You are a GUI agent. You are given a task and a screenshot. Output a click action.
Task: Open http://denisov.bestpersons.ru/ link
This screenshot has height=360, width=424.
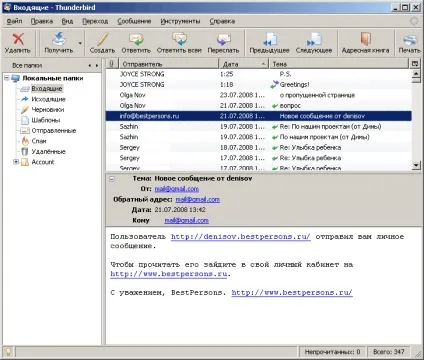tap(241, 237)
